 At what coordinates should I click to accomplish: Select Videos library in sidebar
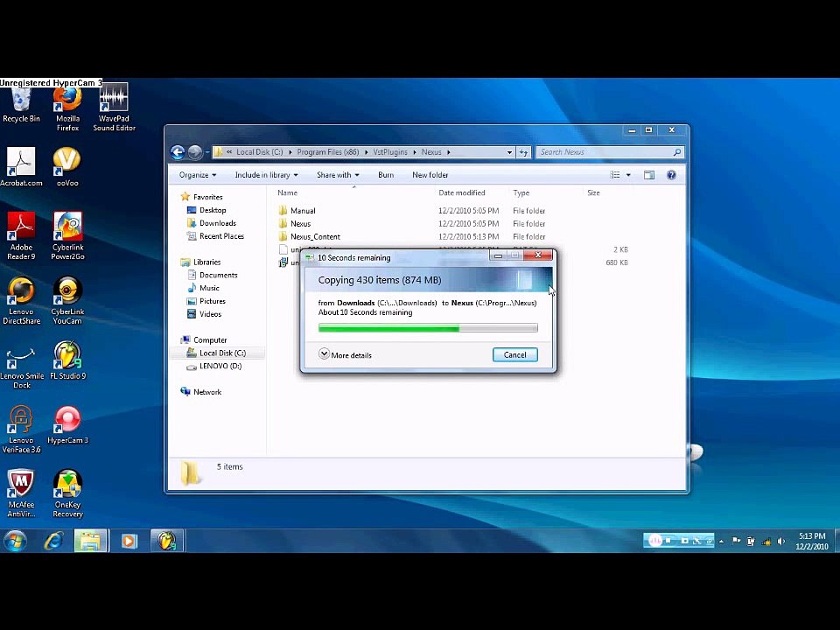(204, 314)
